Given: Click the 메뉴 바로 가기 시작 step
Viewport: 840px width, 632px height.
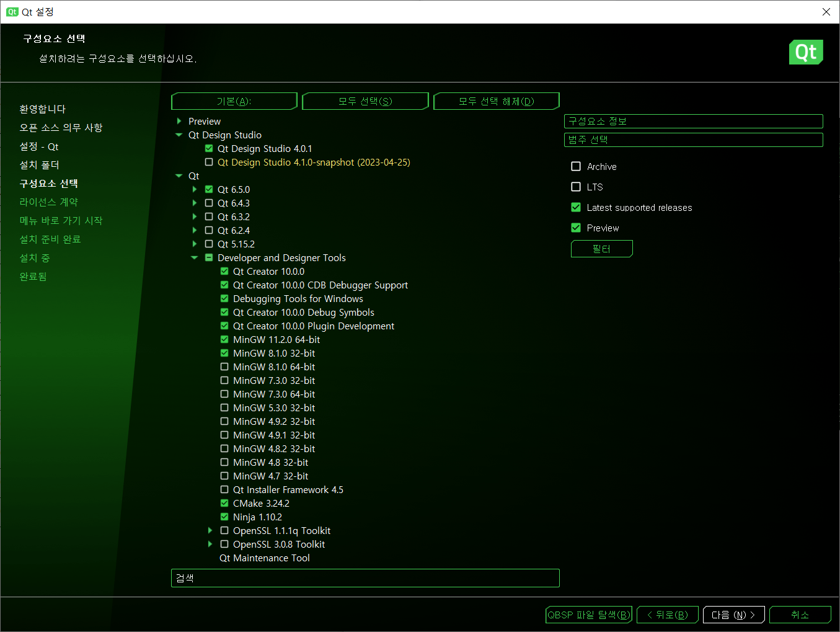Looking at the screenshot, I should pyautogui.click(x=61, y=221).
